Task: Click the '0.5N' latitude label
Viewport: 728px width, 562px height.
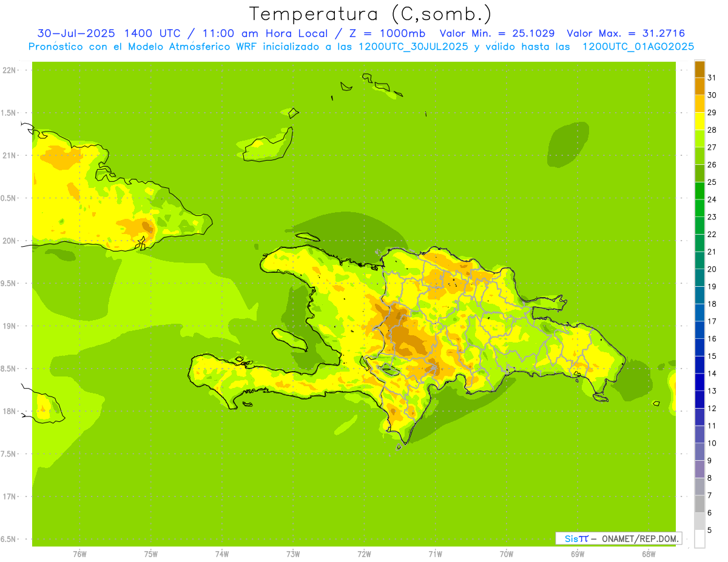Action: (9, 198)
